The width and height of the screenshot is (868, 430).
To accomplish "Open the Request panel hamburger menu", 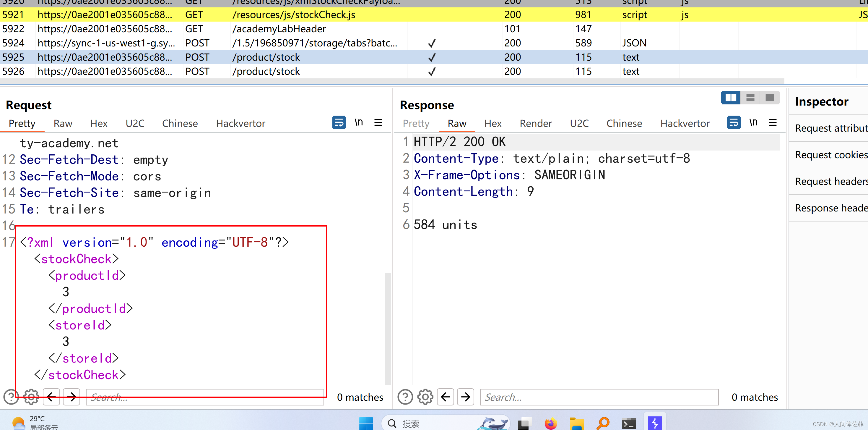I will 378,122.
